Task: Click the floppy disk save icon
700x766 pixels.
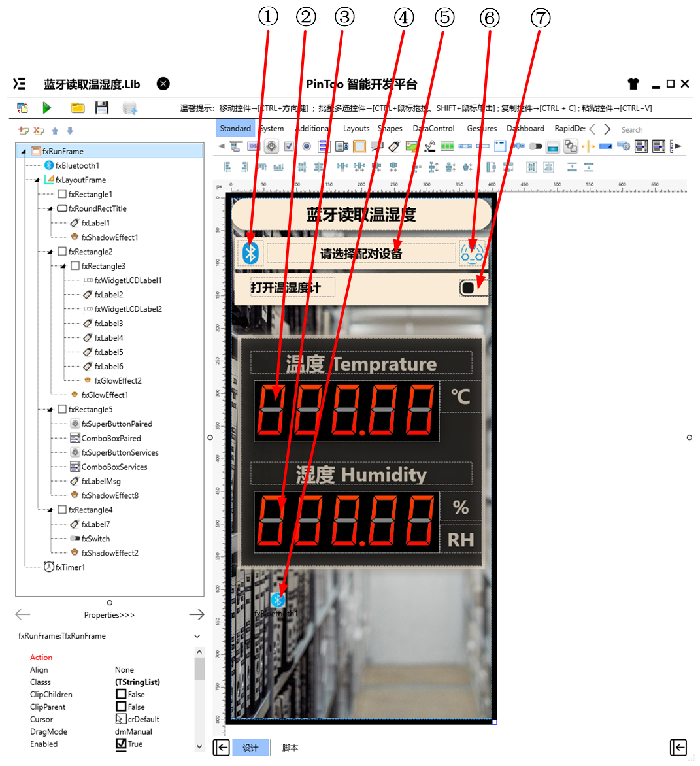Action: coord(101,107)
